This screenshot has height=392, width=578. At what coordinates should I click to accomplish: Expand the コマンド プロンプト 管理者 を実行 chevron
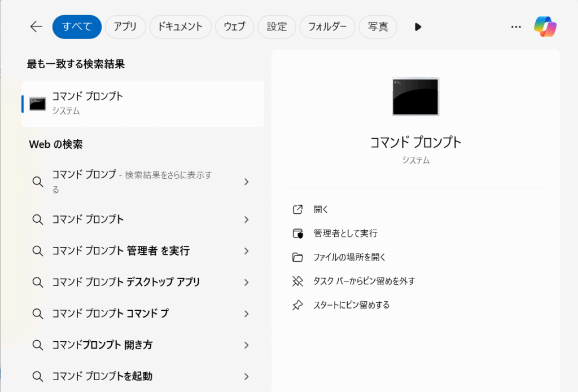click(x=246, y=251)
